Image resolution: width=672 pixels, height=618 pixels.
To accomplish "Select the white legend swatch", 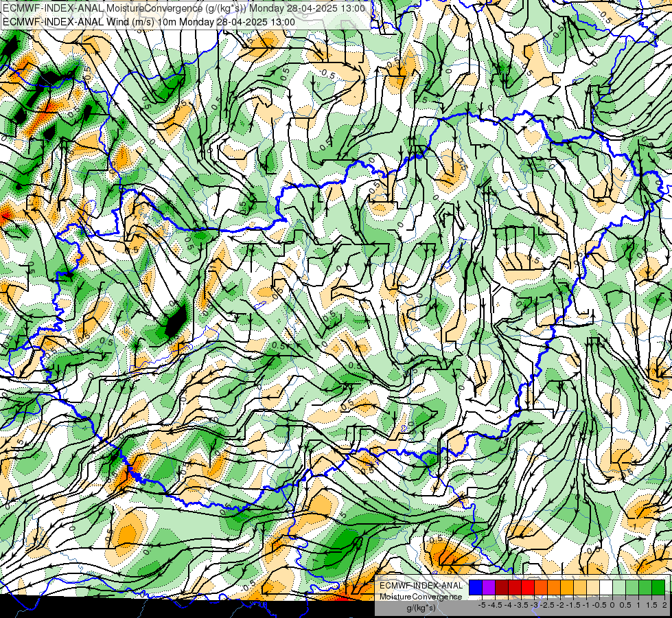I will [606, 588].
